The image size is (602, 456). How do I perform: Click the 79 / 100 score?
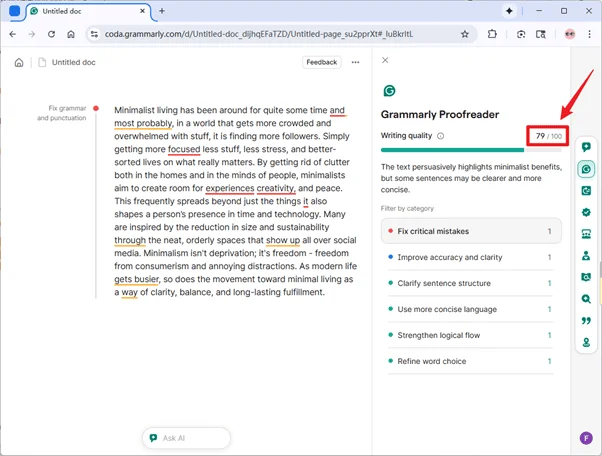tap(548, 136)
